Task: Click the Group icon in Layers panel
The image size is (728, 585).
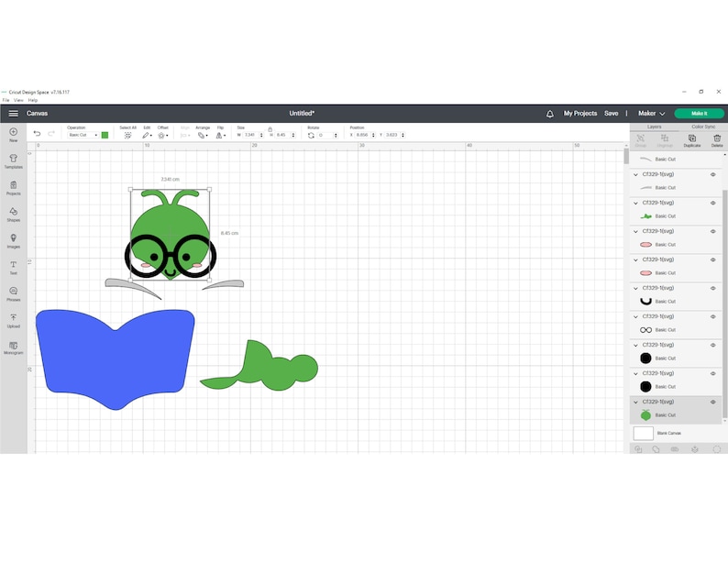Action: click(641, 138)
